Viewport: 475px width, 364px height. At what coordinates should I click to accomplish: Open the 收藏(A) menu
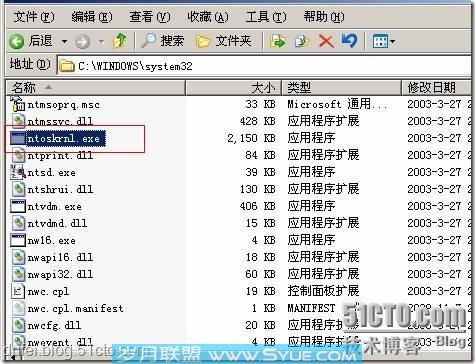(x=208, y=17)
